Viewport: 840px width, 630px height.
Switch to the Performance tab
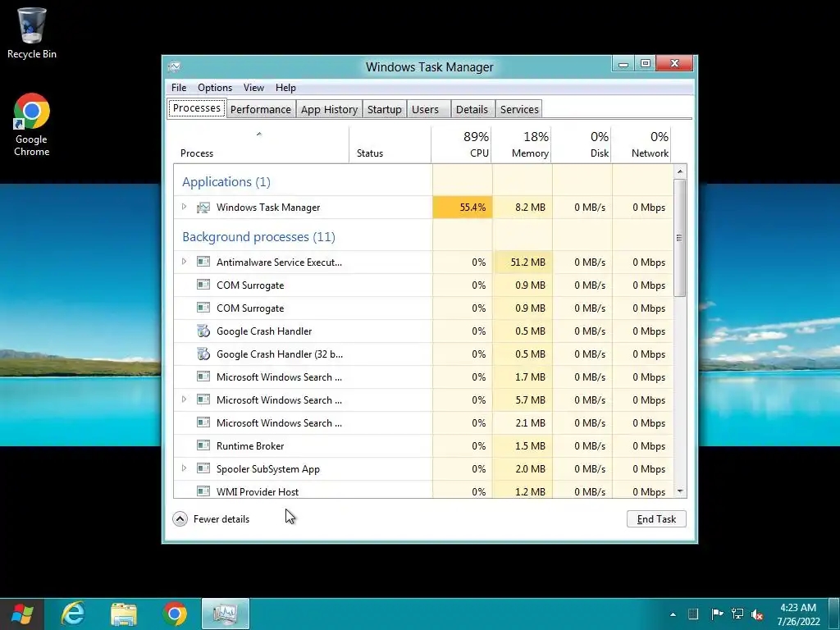point(260,109)
